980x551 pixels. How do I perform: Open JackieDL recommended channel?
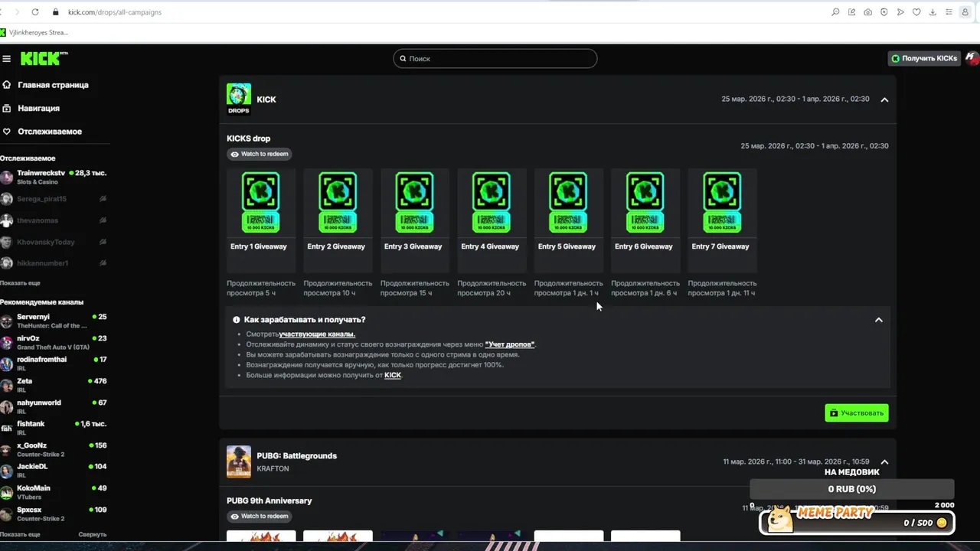click(x=54, y=471)
